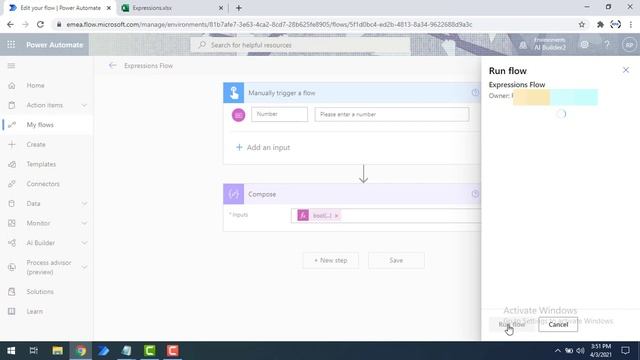Screen dimensions: 640x360
Task: Expand the Monitor section chevron
Action: [84, 223]
